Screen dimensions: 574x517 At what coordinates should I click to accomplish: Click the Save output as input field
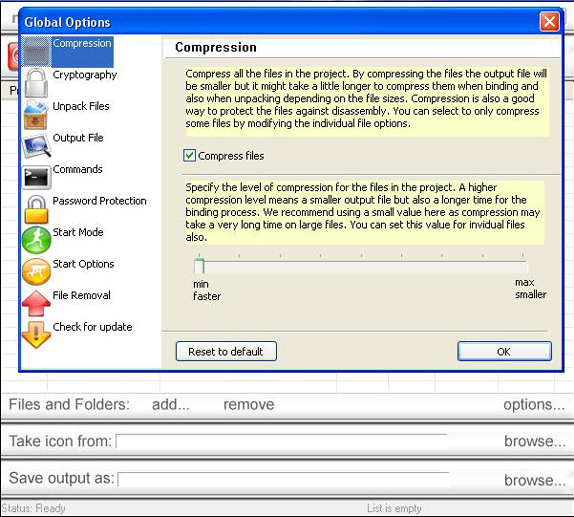pos(283,479)
